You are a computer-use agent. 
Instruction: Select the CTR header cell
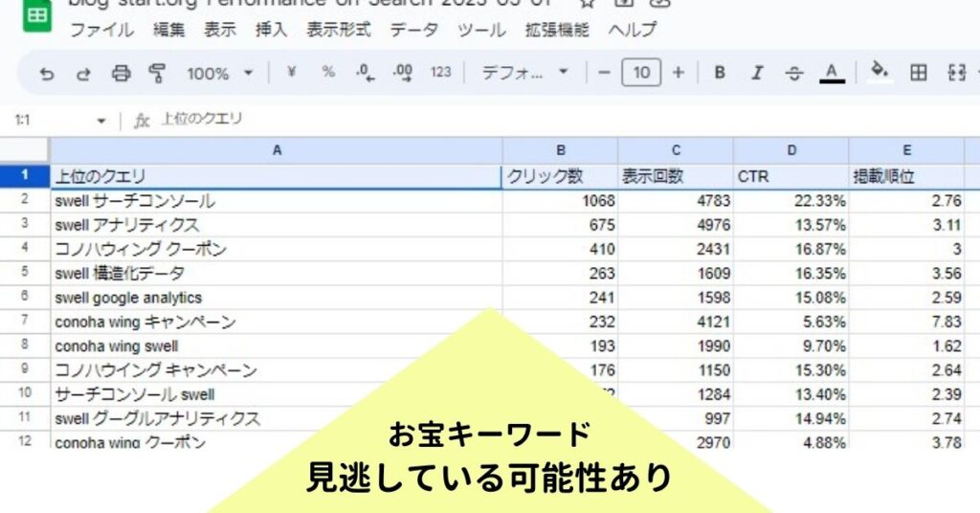[x=791, y=176]
